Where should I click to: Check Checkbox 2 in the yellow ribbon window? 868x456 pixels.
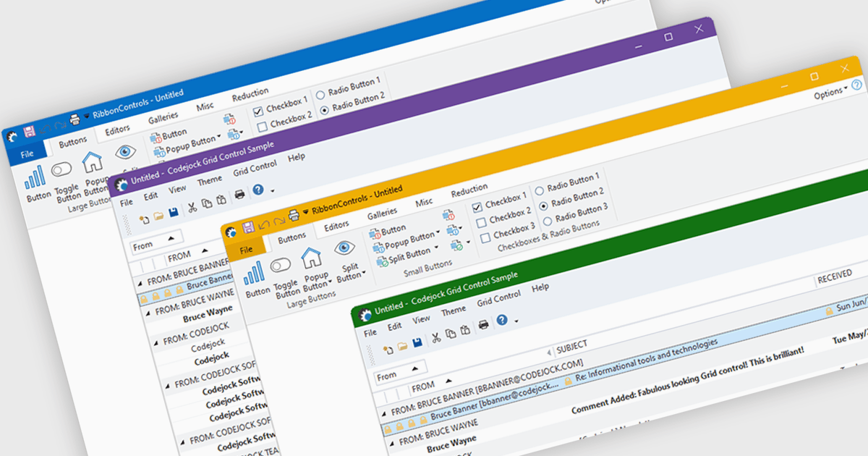pos(482,222)
